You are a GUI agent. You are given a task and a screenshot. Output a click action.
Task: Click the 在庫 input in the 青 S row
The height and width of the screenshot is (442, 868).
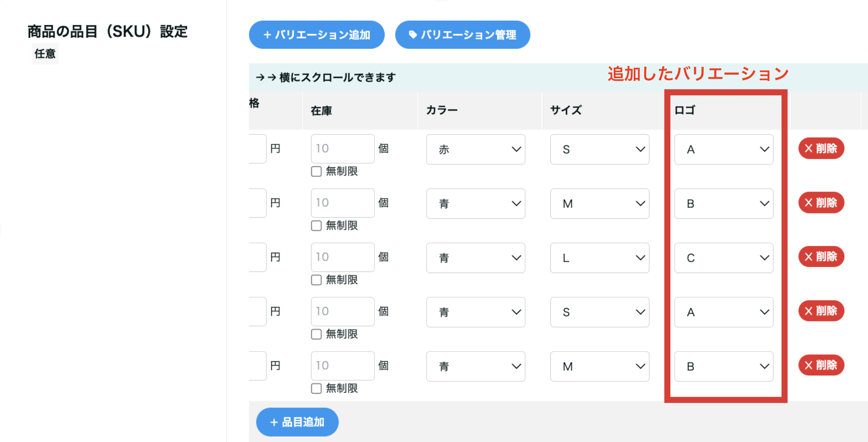343,312
